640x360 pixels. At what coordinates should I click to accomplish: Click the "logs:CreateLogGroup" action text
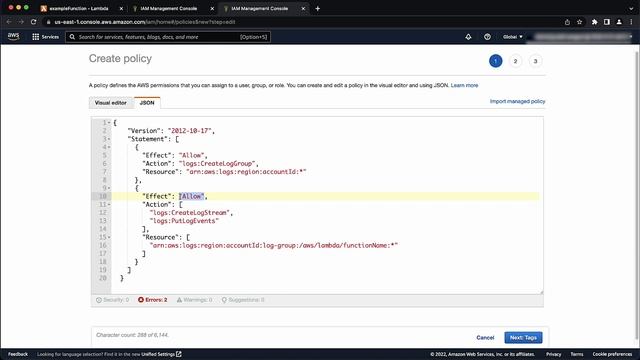[x=217, y=163]
